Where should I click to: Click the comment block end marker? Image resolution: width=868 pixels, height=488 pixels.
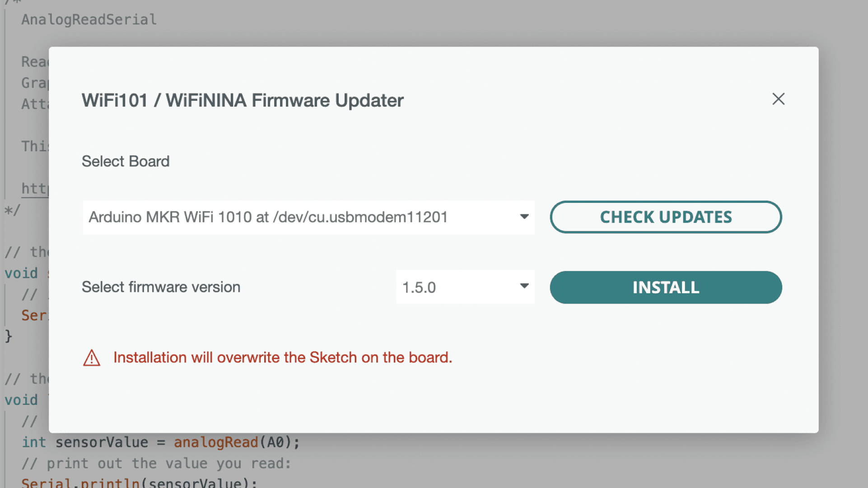click(x=12, y=210)
